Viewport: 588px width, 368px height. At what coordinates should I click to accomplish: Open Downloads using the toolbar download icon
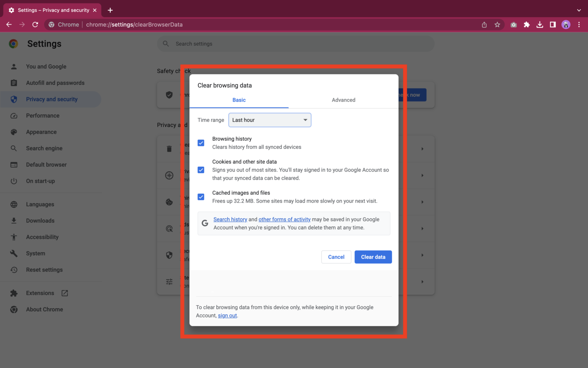coord(540,24)
